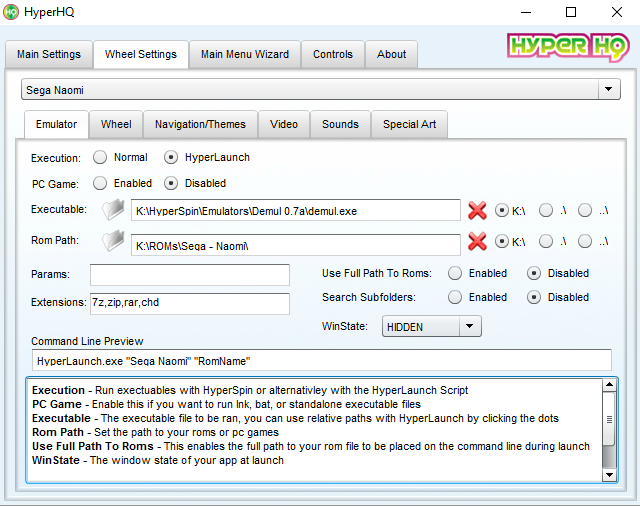
Task: Click the "Rom Path" help description line
Action: (x=155, y=432)
